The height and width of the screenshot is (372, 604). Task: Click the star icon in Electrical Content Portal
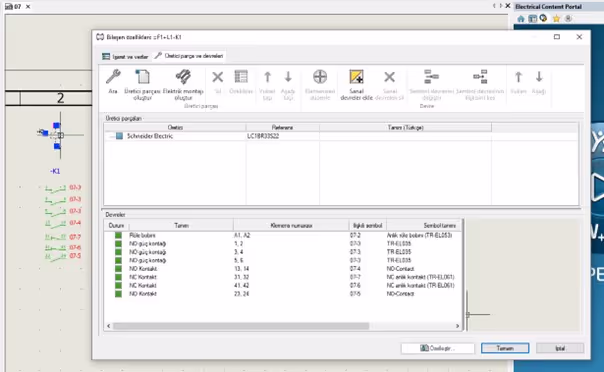pyautogui.click(x=556, y=18)
